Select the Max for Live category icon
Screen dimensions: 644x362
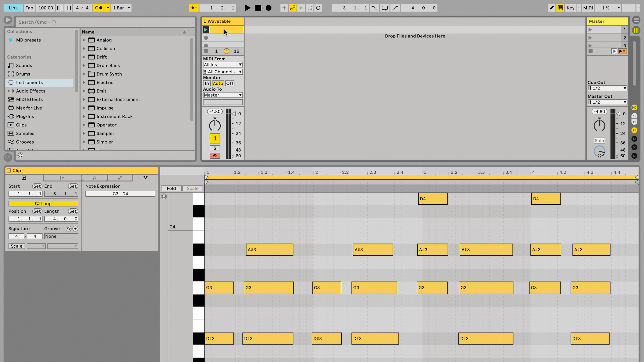(11, 108)
